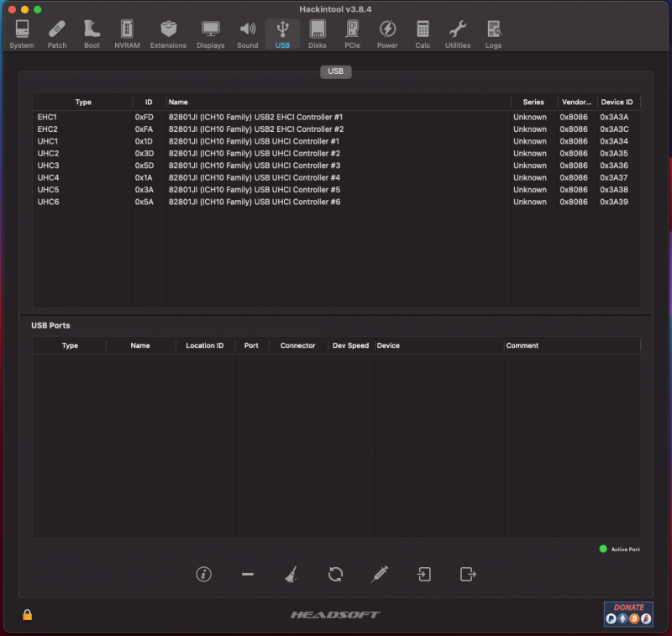Click device ID 0x3A37 cell
672x636 pixels.
coord(614,177)
